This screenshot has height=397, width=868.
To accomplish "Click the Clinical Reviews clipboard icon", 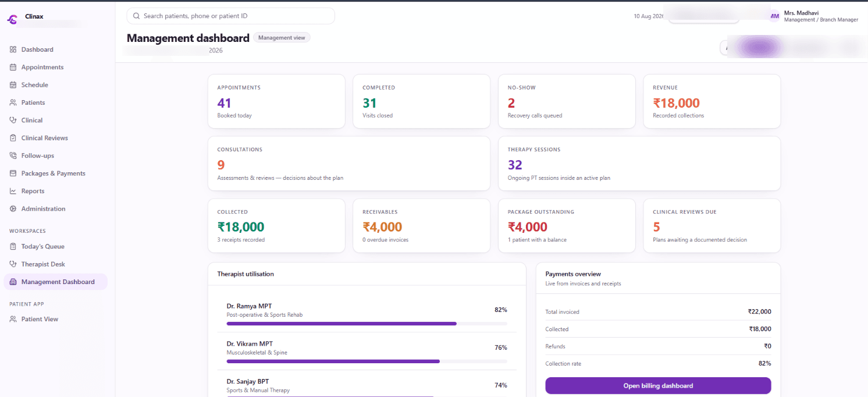I will 13,138.
